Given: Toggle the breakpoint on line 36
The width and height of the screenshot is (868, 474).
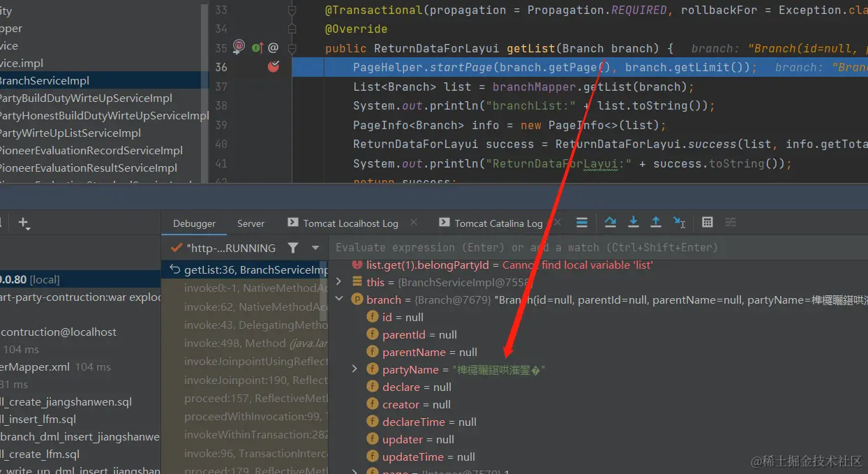Looking at the screenshot, I should [x=274, y=67].
